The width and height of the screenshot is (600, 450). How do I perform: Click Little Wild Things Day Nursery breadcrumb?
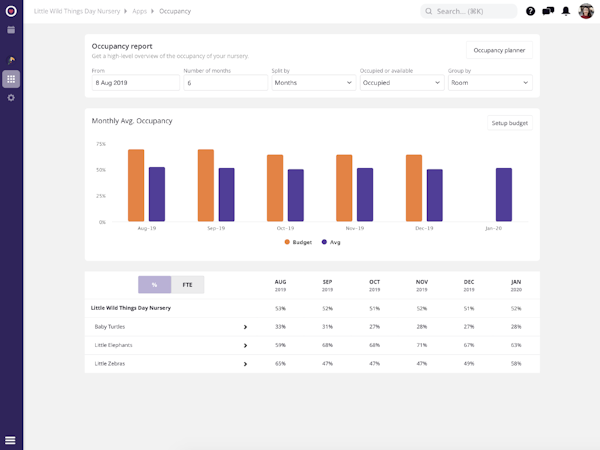point(77,11)
